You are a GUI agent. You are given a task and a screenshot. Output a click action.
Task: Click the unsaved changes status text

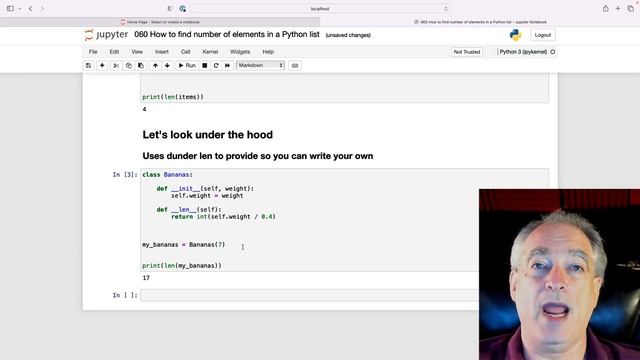click(x=348, y=35)
